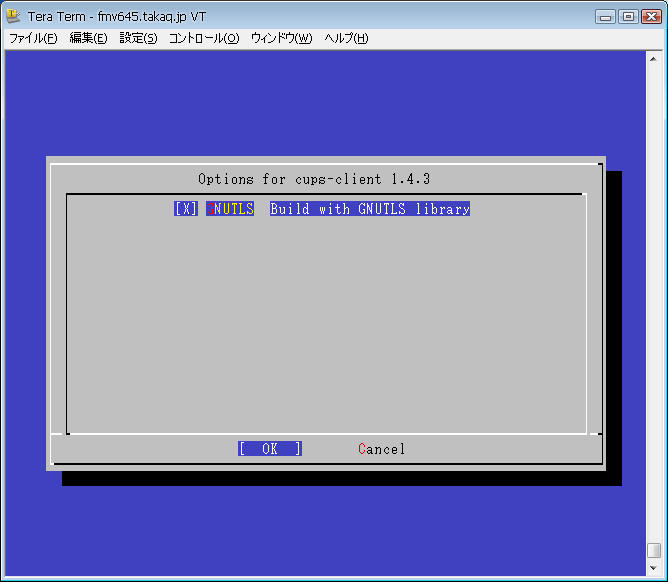Open the ヘルプ(H) menu

coord(346,38)
